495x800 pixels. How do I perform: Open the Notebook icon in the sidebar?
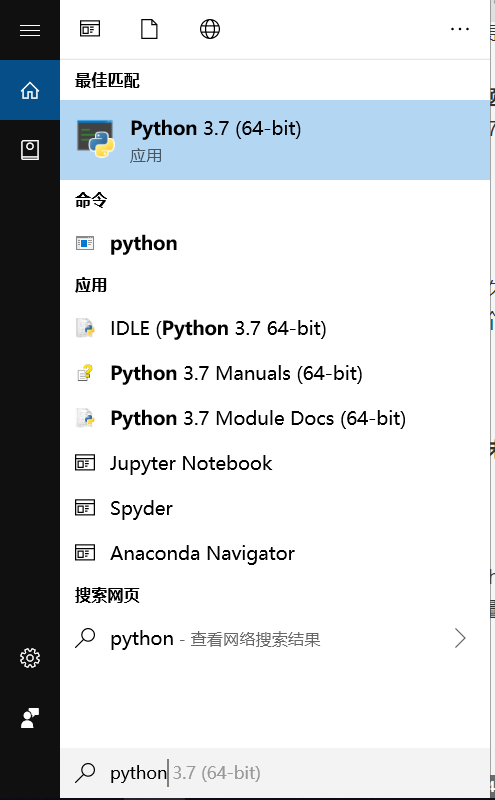[30, 150]
